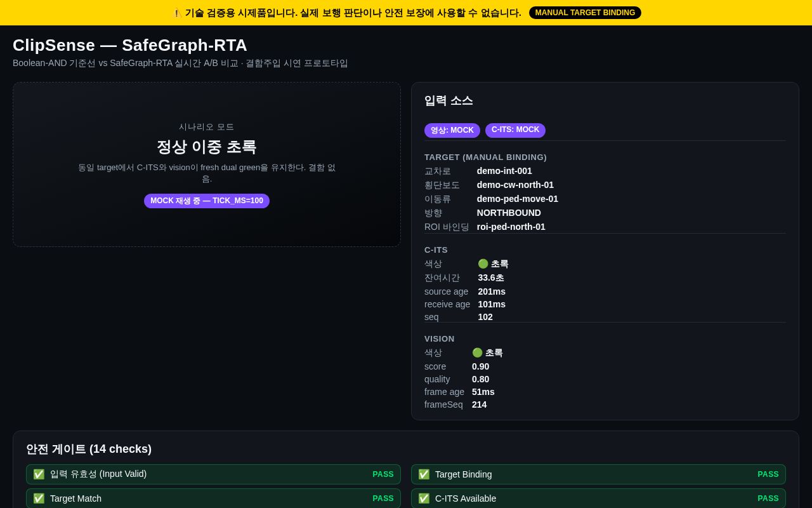The image size is (812, 508).
Task: Click the frameSeq value 214
Action: tap(480, 404)
